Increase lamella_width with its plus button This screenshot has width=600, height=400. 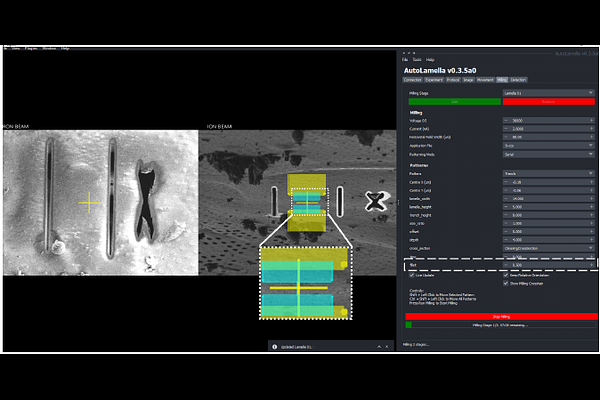(x=591, y=199)
